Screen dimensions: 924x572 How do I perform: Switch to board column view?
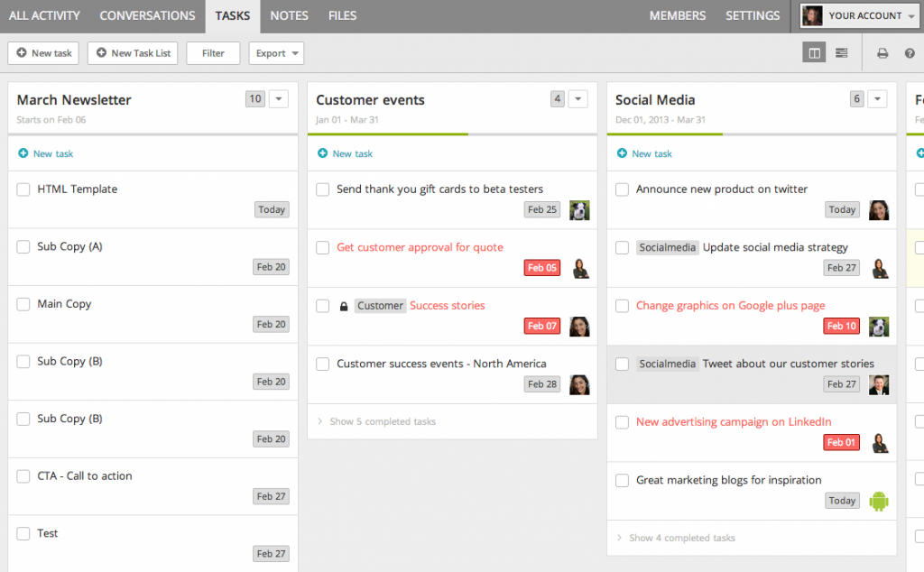click(813, 52)
